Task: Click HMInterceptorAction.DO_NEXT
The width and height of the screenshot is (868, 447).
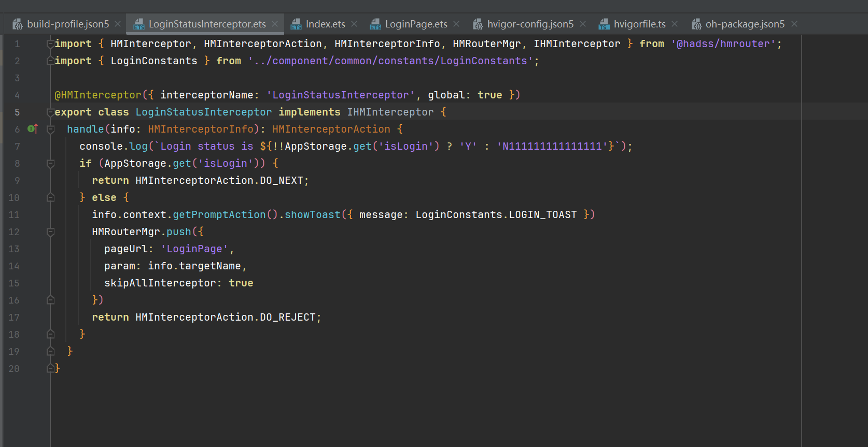Action: [x=219, y=181]
